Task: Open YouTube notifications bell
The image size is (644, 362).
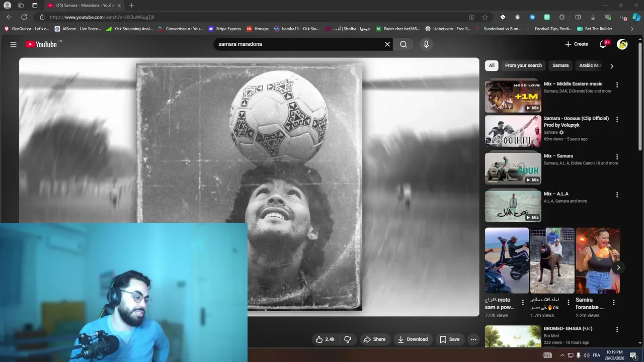Action: [x=603, y=44]
